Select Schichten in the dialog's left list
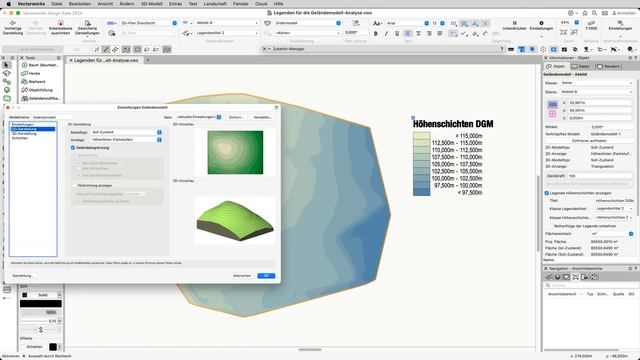Viewport: 640px width, 360px height. [20, 138]
